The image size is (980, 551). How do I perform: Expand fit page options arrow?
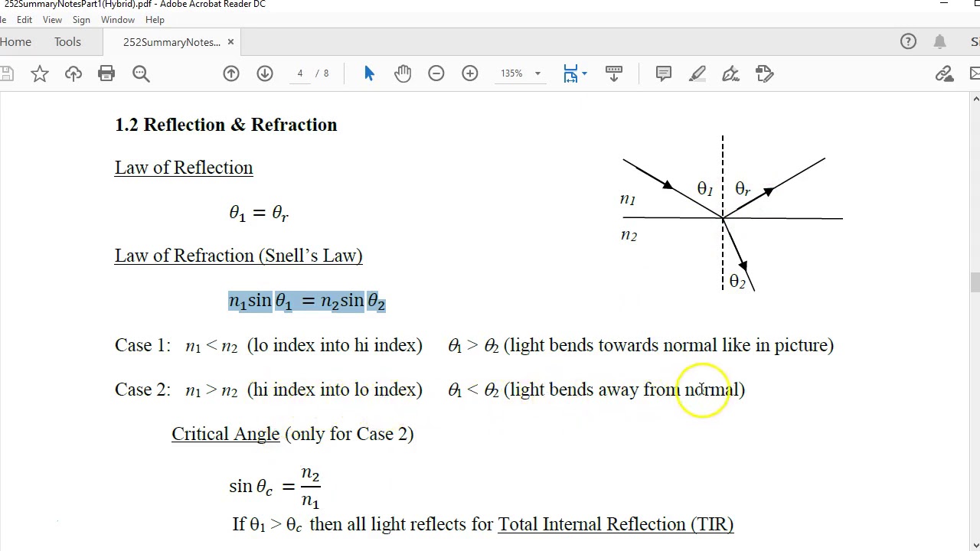coord(584,73)
